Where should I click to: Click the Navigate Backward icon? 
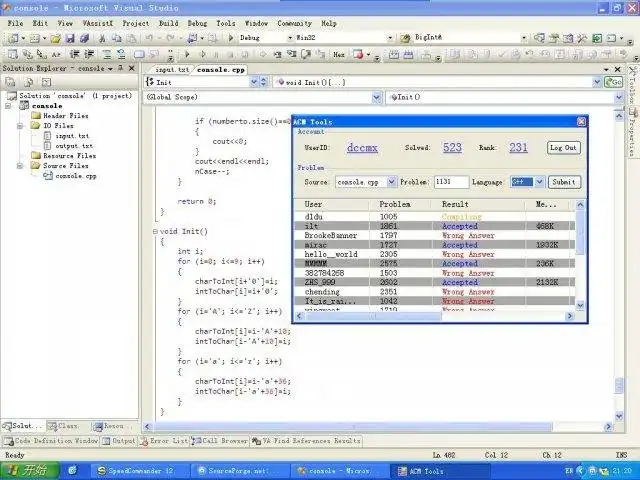pyautogui.click(x=192, y=38)
